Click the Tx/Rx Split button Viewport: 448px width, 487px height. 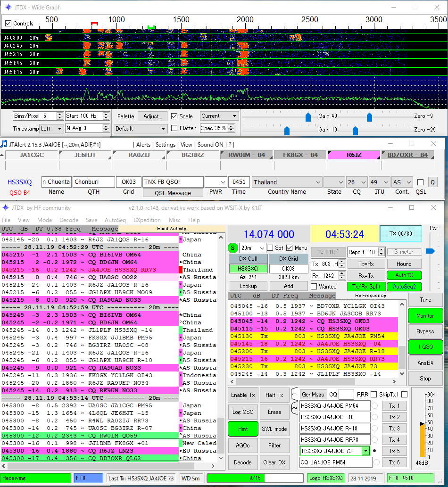(366, 286)
